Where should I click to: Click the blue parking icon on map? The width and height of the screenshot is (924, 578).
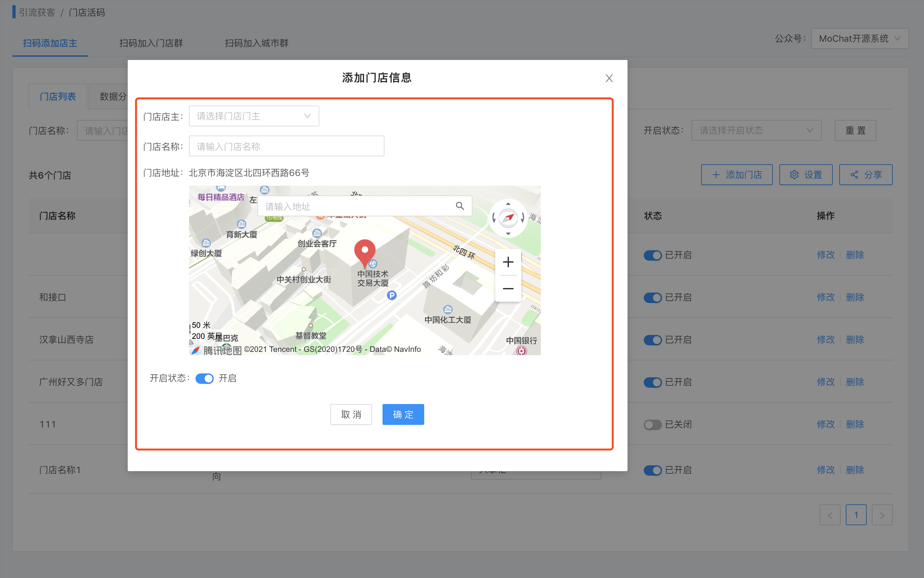[392, 295]
